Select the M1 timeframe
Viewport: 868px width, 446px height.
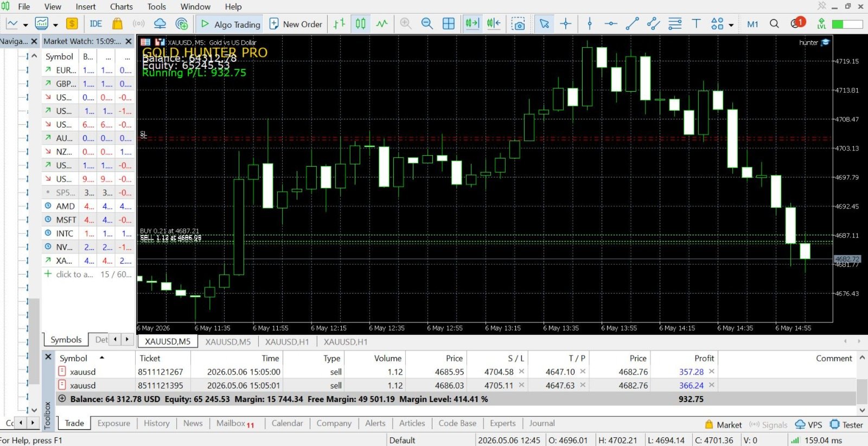[752, 24]
